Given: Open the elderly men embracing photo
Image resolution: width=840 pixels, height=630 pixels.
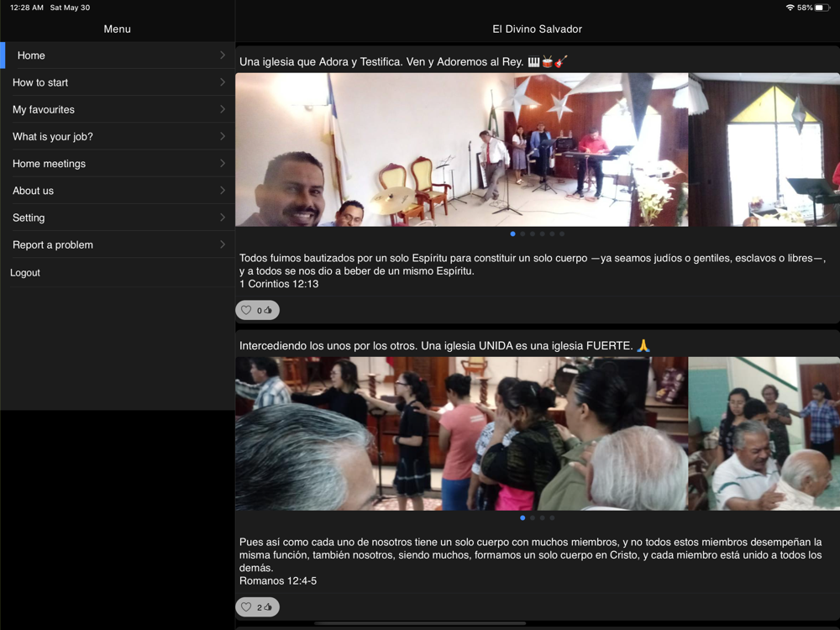Looking at the screenshot, I should click(x=764, y=433).
